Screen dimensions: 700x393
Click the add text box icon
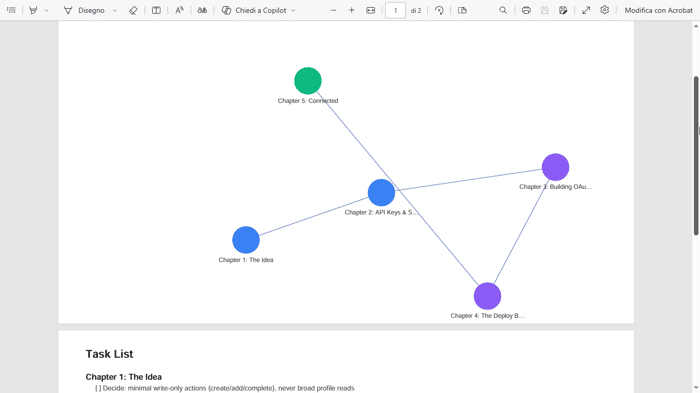(x=156, y=10)
